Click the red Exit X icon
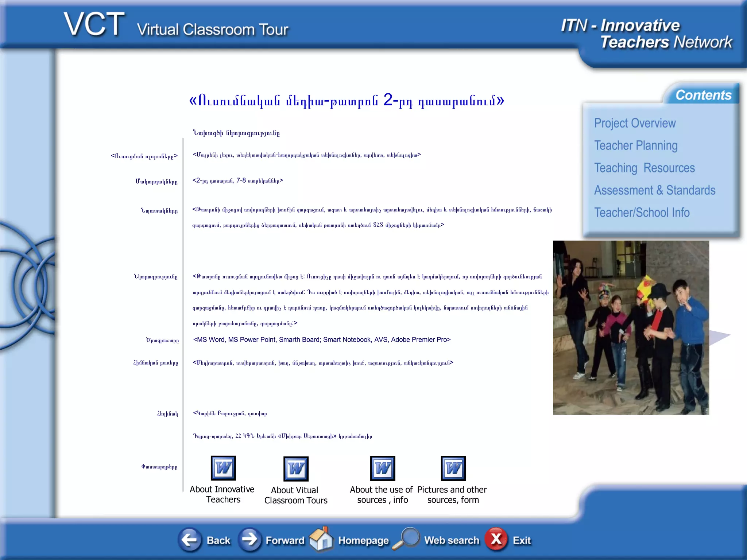 click(496, 539)
